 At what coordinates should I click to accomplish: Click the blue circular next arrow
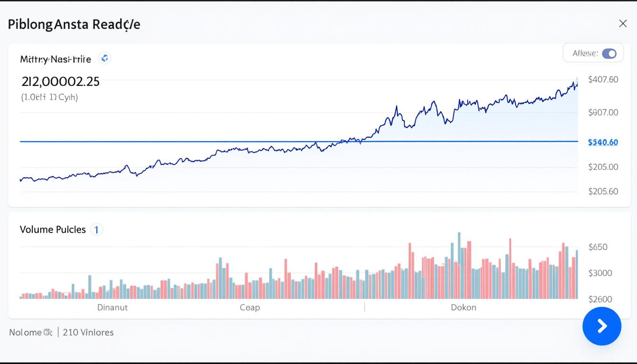[602, 326]
